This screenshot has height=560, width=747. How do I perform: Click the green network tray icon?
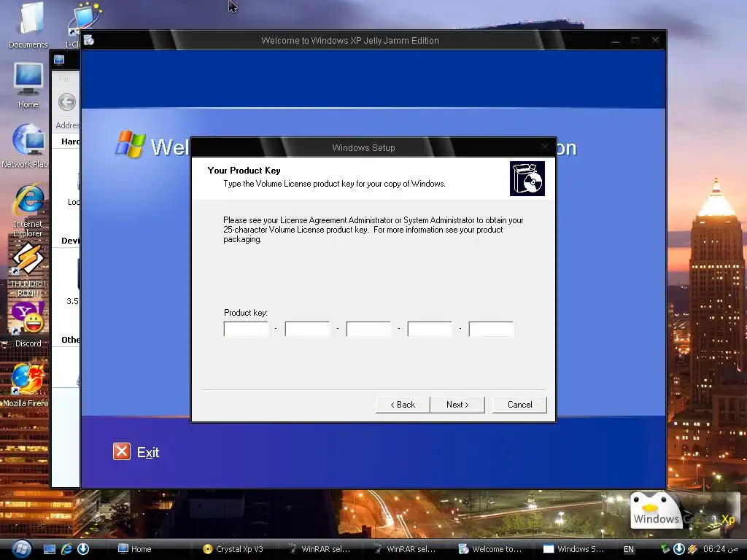click(x=665, y=549)
